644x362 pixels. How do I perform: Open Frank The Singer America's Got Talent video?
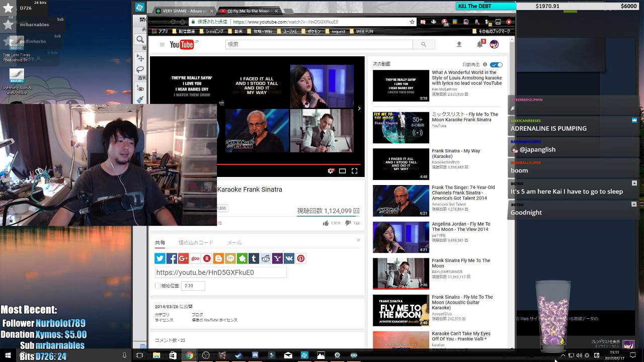coord(463,193)
